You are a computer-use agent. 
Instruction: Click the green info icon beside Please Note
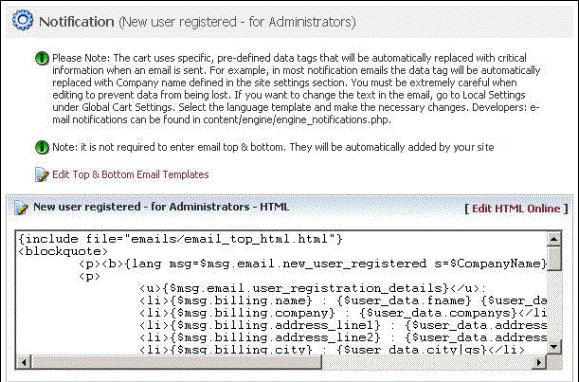pos(42,58)
